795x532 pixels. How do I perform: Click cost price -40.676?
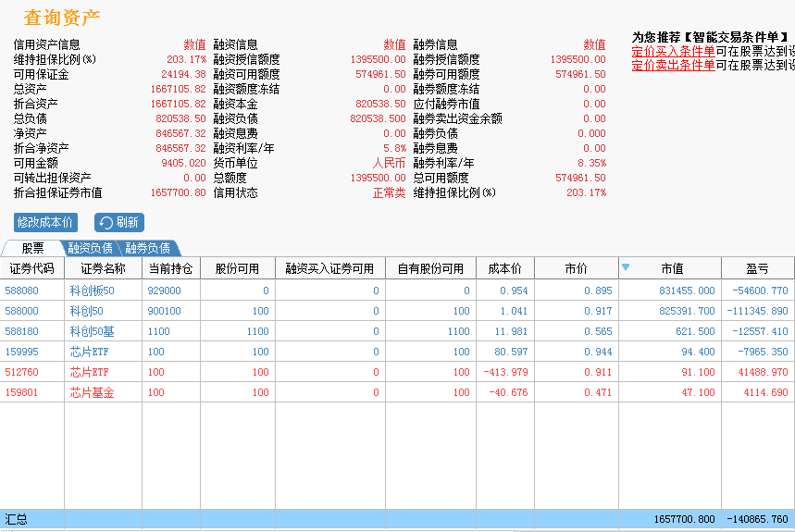(x=508, y=392)
